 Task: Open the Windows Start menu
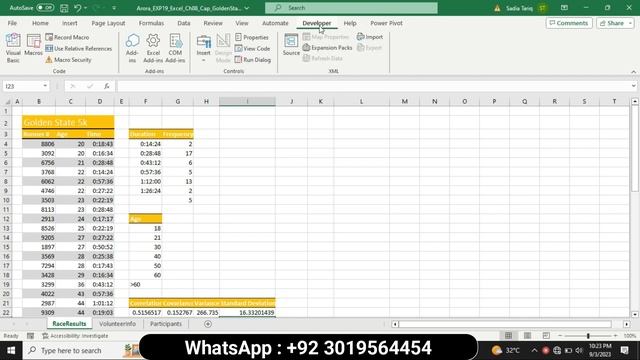pyautogui.click(x=11, y=351)
